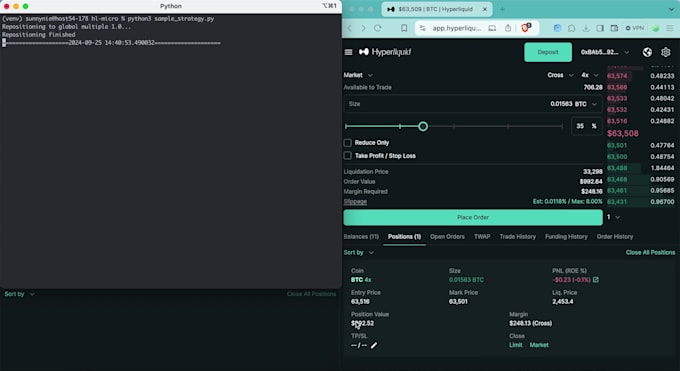This screenshot has height=371, width=680.
Task: Click the 63,516 ask price row
Action: coord(641,121)
